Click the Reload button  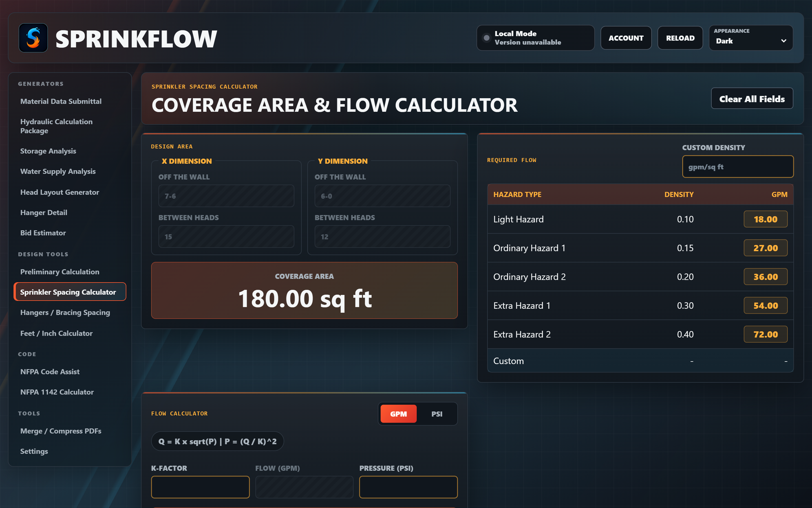[x=680, y=38]
